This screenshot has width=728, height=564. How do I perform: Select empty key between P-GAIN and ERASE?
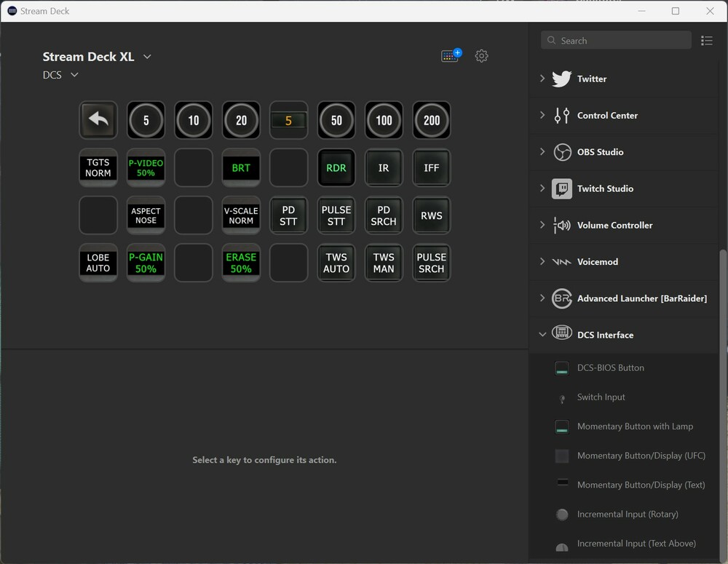193,263
